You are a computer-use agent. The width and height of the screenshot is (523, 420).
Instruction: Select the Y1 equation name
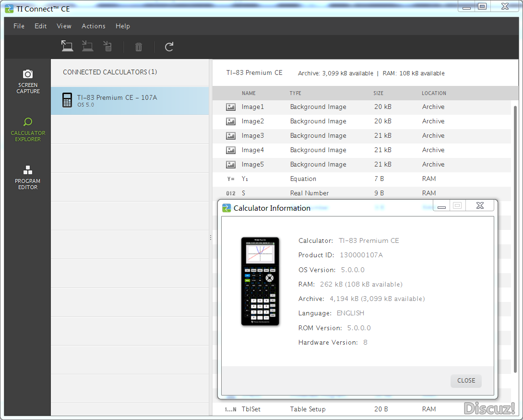tap(245, 179)
